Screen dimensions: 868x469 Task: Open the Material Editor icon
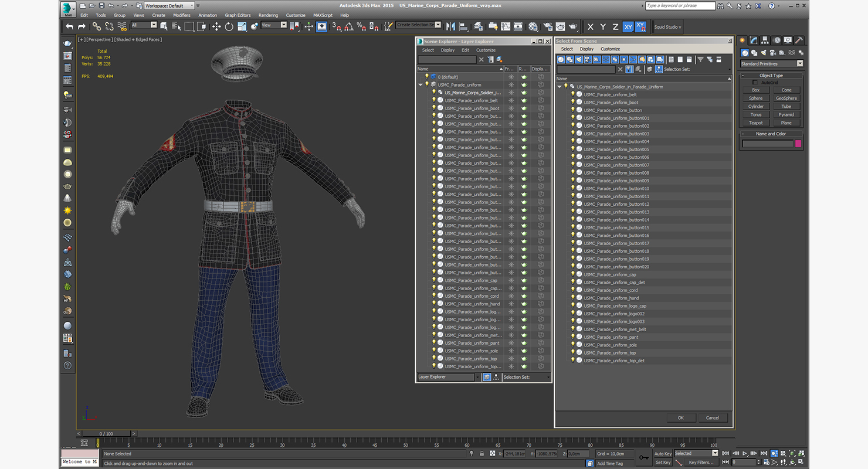click(533, 26)
